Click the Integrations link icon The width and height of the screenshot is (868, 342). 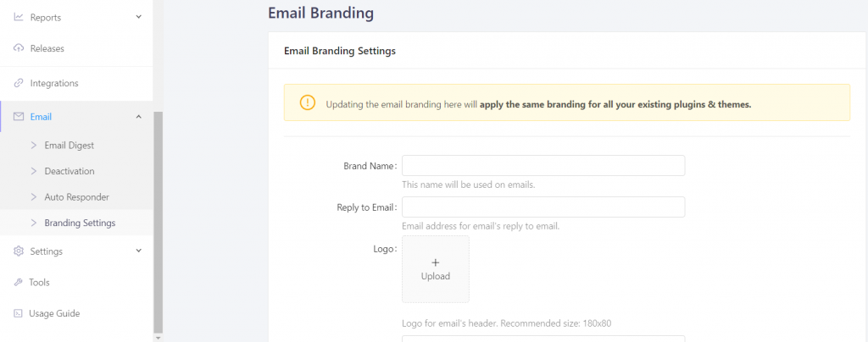pyautogui.click(x=19, y=84)
